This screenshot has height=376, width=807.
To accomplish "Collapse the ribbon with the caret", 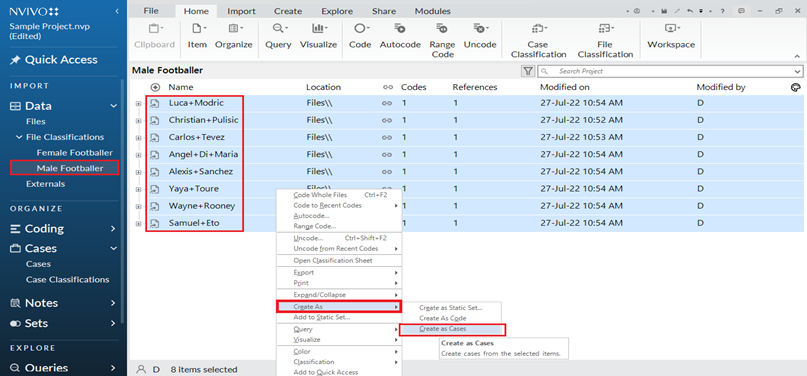I will click(797, 56).
